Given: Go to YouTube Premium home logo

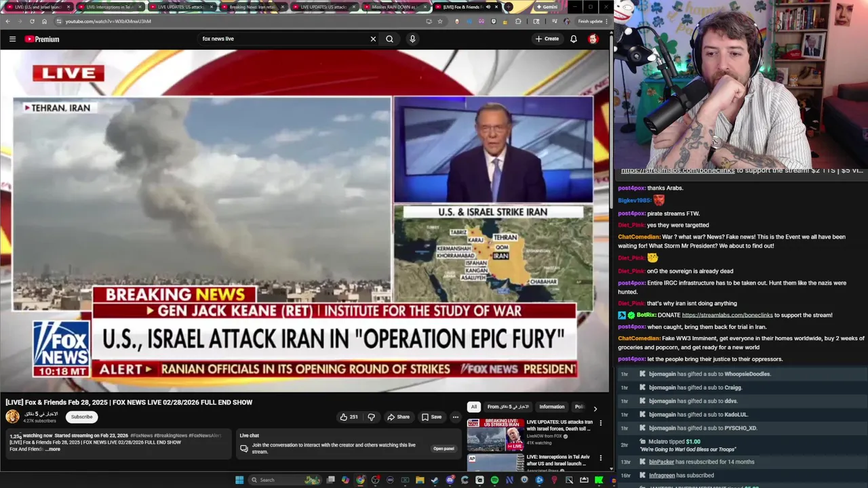Looking at the screenshot, I should (x=42, y=39).
